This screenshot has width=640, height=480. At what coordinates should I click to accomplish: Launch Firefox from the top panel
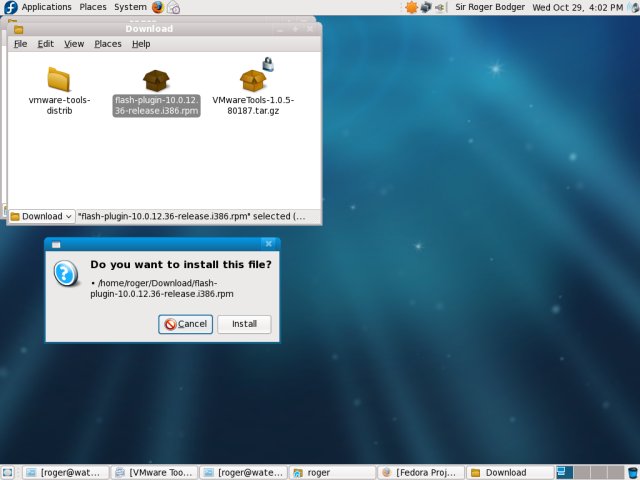[x=158, y=7]
